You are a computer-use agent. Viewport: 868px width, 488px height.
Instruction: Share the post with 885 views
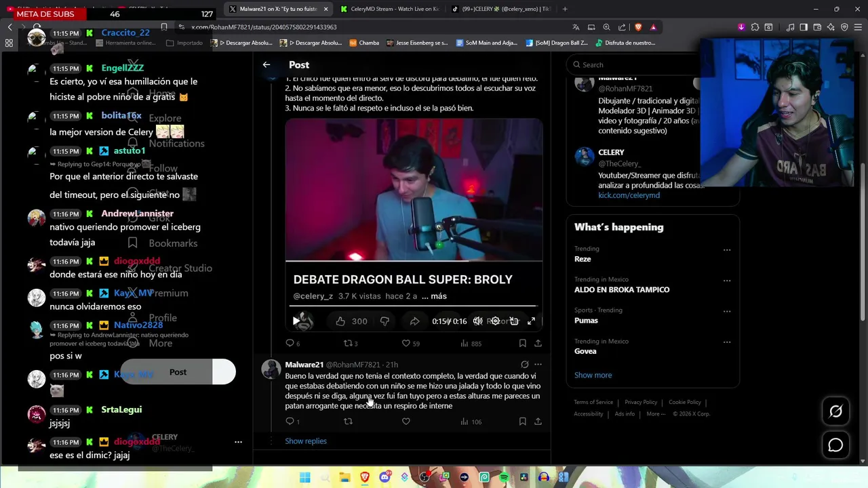[x=538, y=344]
